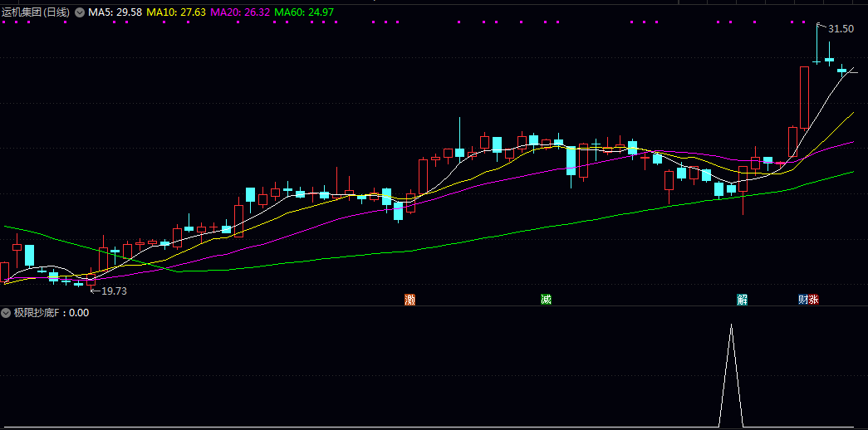The height and width of the screenshot is (430, 868).
Task: Select the 运机集团(日线) chart title
Action: click(x=36, y=12)
